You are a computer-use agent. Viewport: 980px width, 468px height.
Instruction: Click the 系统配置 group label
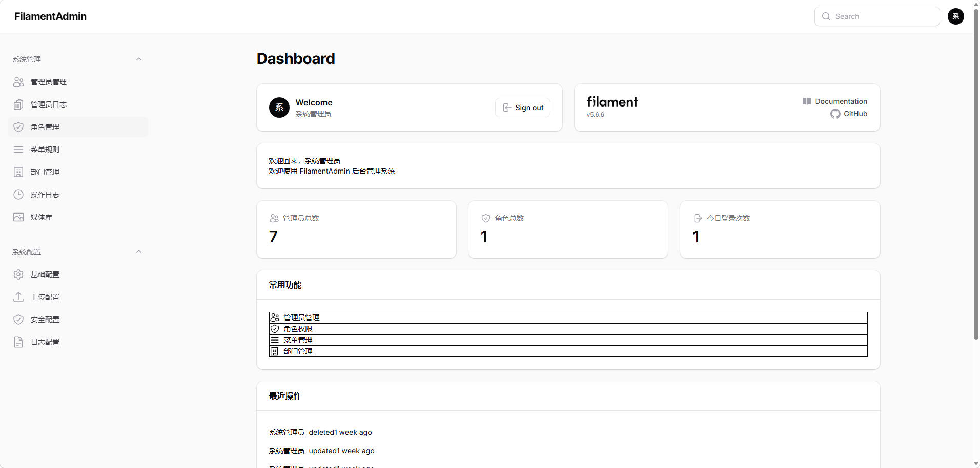point(27,252)
